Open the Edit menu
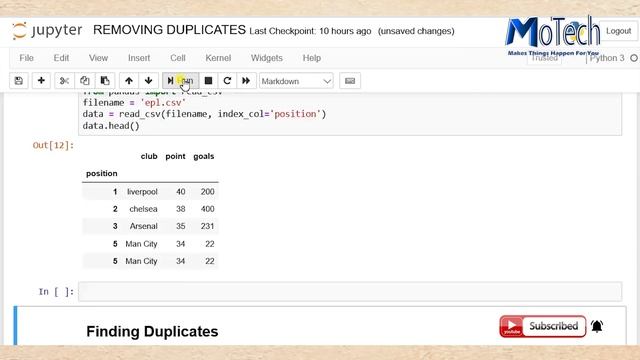The height and width of the screenshot is (360, 640). [61, 58]
